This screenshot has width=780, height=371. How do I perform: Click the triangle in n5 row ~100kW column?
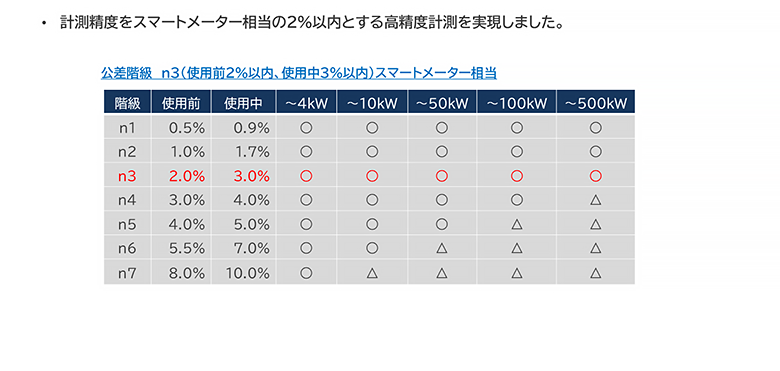pyautogui.click(x=516, y=224)
